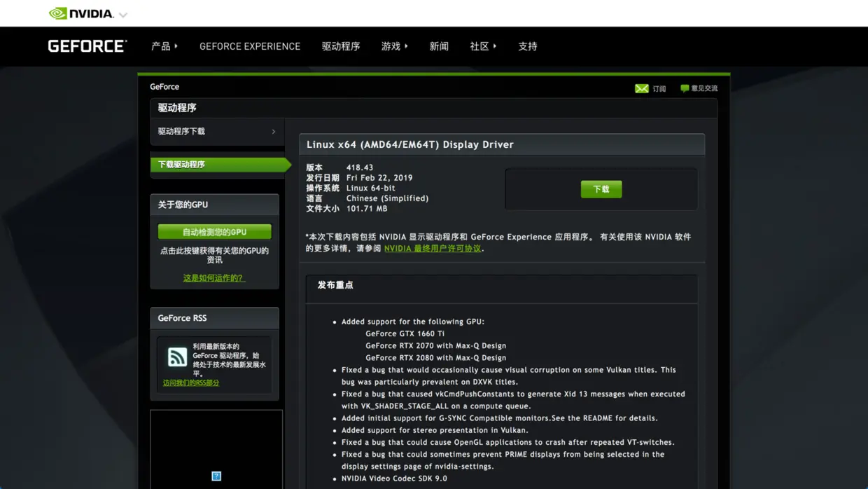The width and height of the screenshot is (868, 489).
Task: Open the 支持 page
Action: [x=528, y=46]
